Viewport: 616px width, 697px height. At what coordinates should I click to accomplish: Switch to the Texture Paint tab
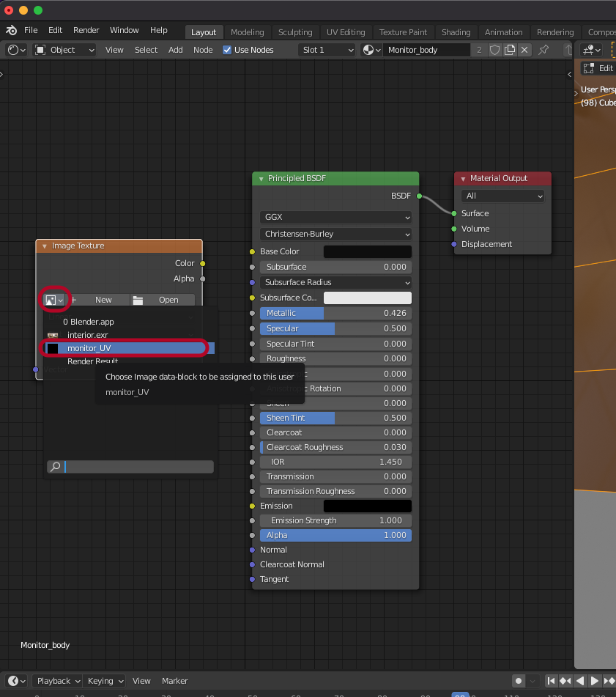tap(404, 32)
